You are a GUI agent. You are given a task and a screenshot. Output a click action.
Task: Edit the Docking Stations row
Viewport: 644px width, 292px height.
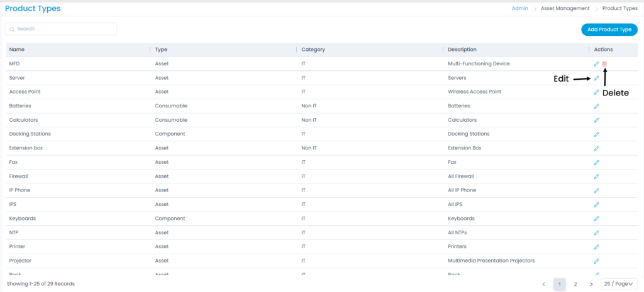tap(596, 134)
